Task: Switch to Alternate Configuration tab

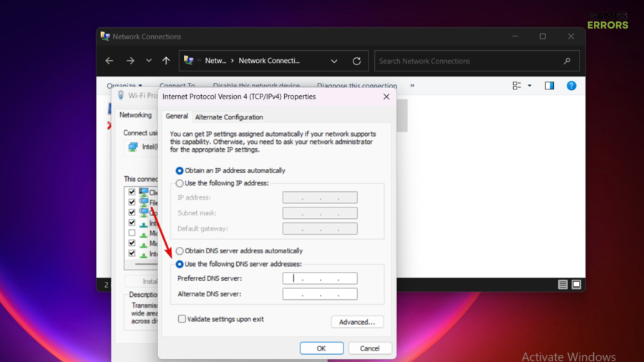Action: (229, 117)
